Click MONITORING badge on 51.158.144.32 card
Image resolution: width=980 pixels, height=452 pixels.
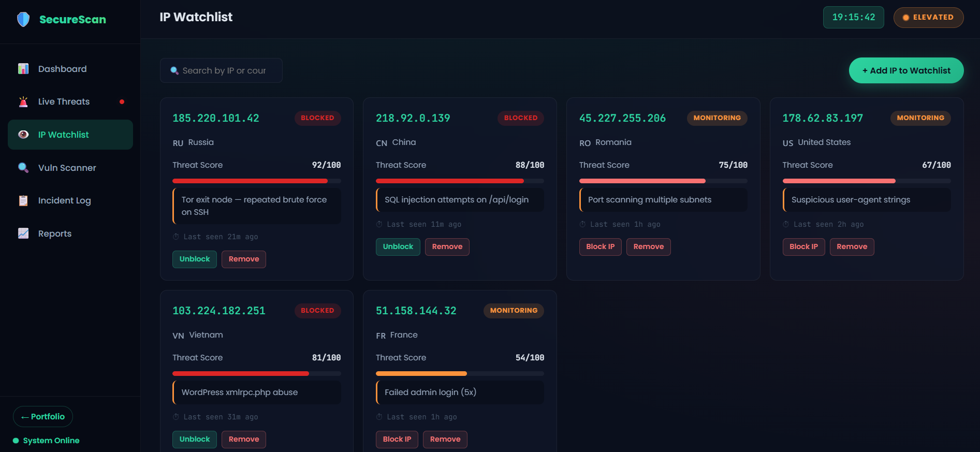(514, 311)
